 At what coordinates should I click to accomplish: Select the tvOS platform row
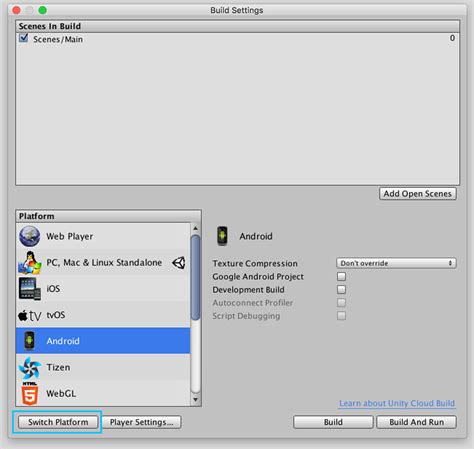click(x=103, y=315)
